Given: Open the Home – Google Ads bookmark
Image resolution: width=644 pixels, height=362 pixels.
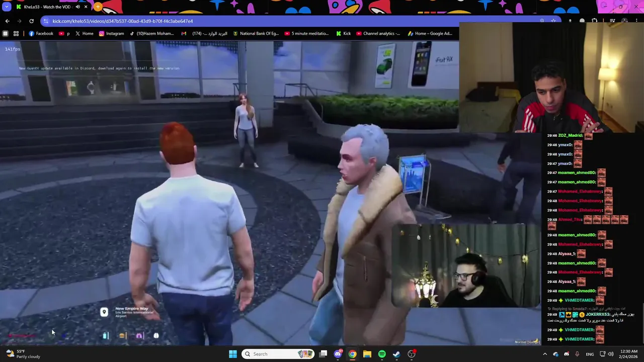Looking at the screenshot, I should pyautogui.click(x=430, y=34).
